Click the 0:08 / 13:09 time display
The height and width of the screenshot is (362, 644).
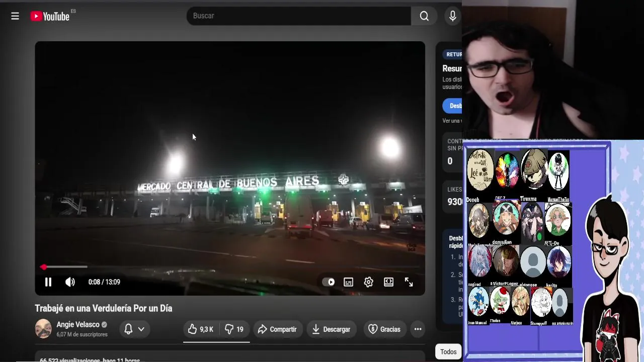104,282
